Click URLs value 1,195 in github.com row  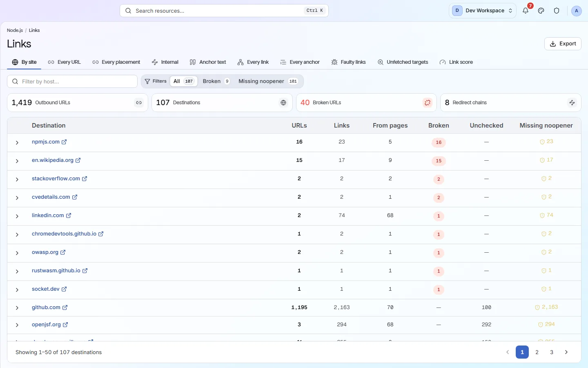coord(299,307)
